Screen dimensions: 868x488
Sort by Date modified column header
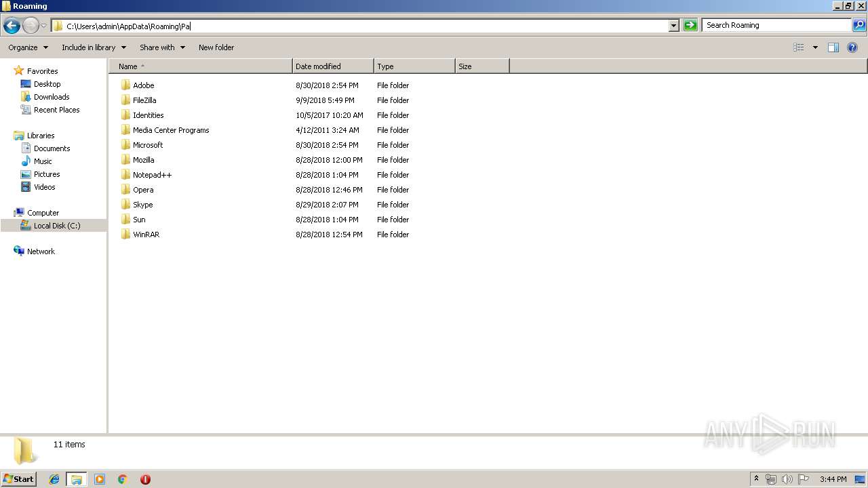coord(333,66)
